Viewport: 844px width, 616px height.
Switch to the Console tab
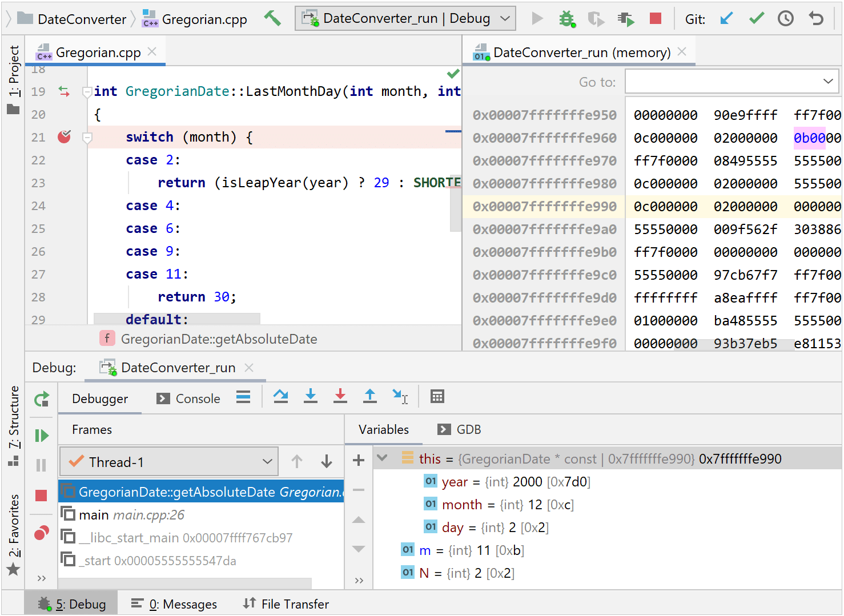coord(197,398)
